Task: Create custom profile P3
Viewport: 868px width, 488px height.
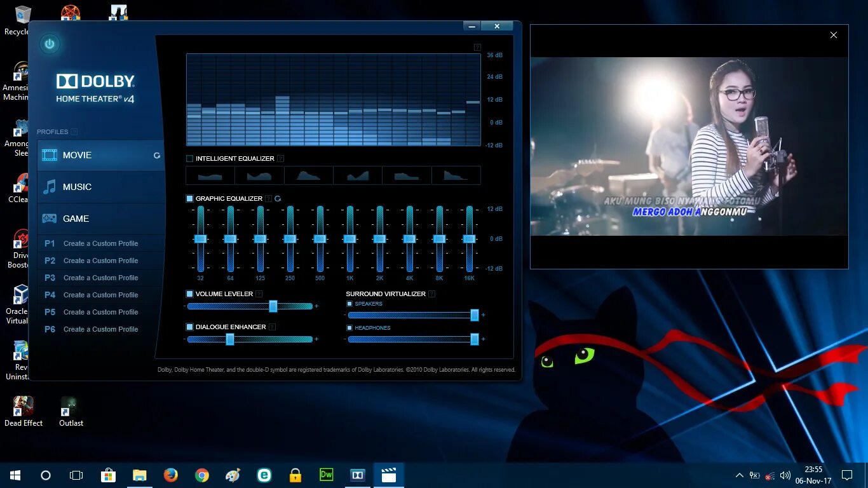Action: 101,278
